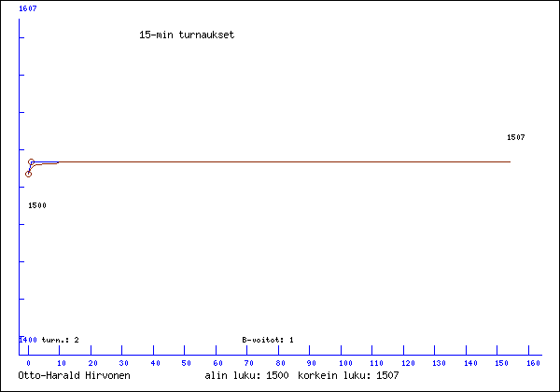Click the chart title "15-min turnaukset"
The width and height of the screenshot is (560, 392).
186,35
